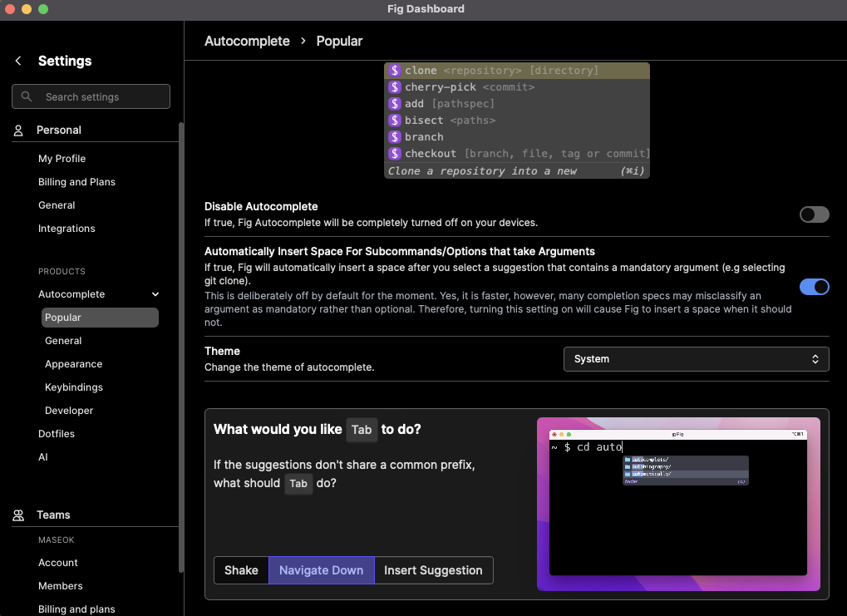Open team Members settings

tap(61, 586)
